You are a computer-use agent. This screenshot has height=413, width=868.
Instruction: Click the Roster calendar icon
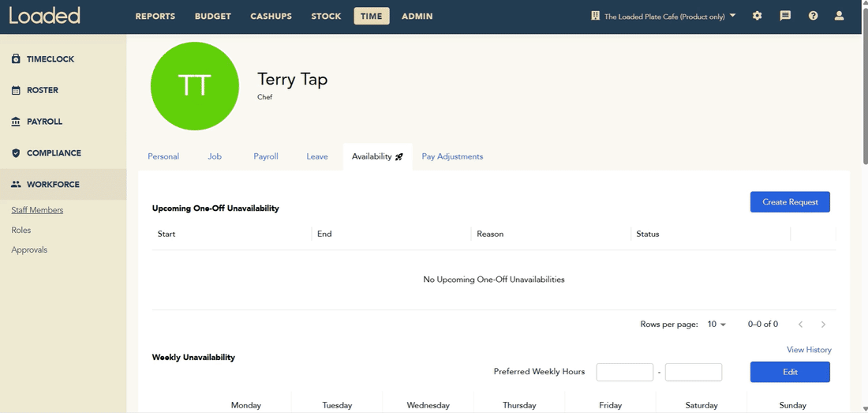16,90
